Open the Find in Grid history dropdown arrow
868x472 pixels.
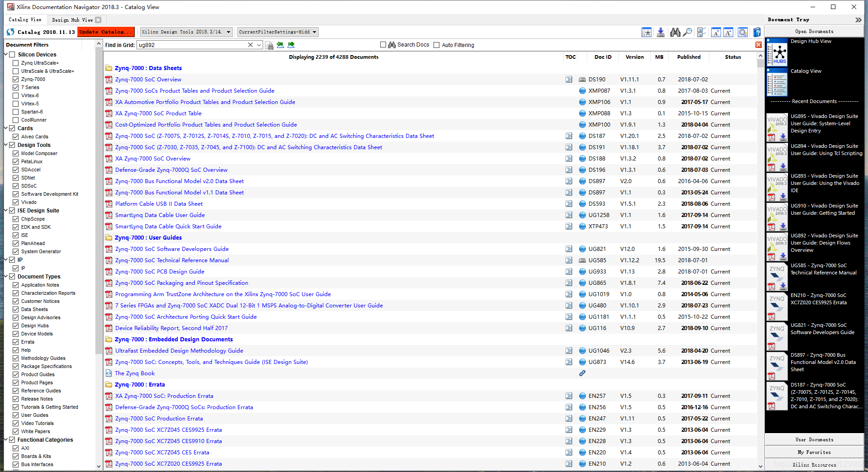[259, 45]
